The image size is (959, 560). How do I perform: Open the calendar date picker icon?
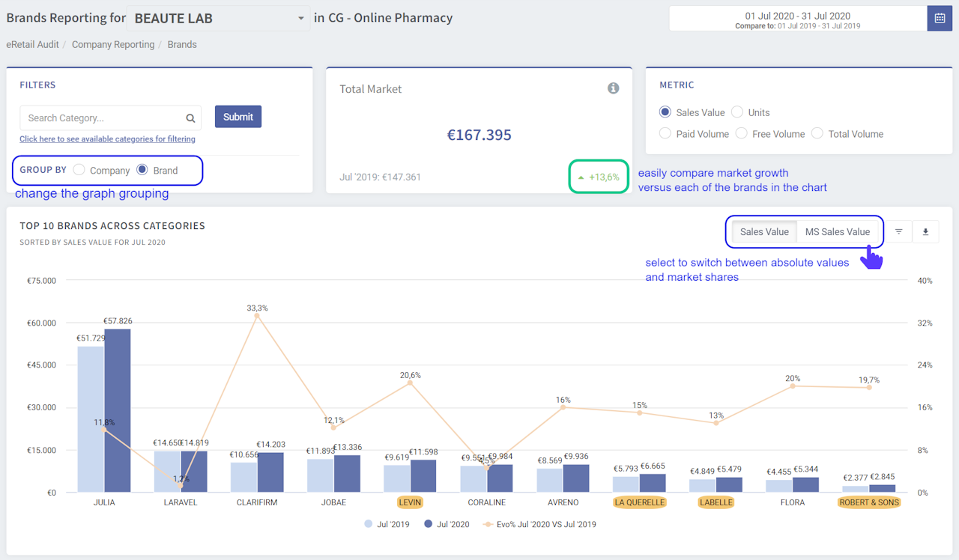tap(940, 18)
